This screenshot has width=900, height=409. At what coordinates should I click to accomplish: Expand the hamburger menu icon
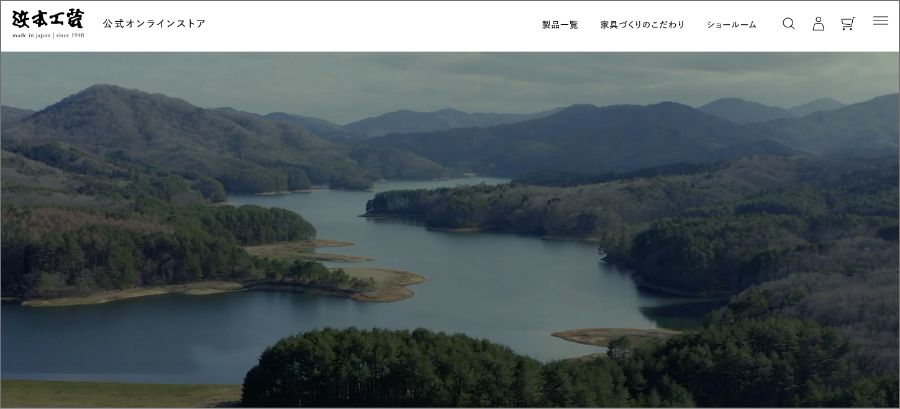[x=880, y=21]
